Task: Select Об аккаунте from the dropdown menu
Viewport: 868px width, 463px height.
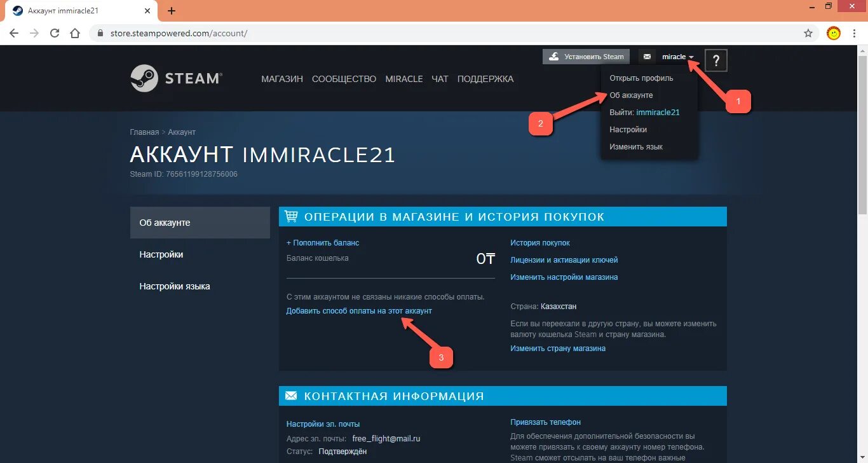Action: [631, 95]
